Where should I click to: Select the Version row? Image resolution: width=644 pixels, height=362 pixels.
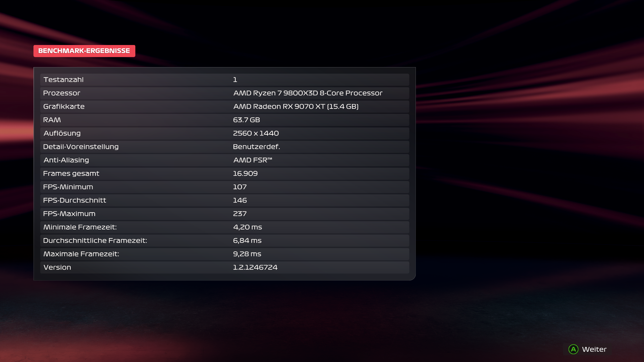(224, 267)
